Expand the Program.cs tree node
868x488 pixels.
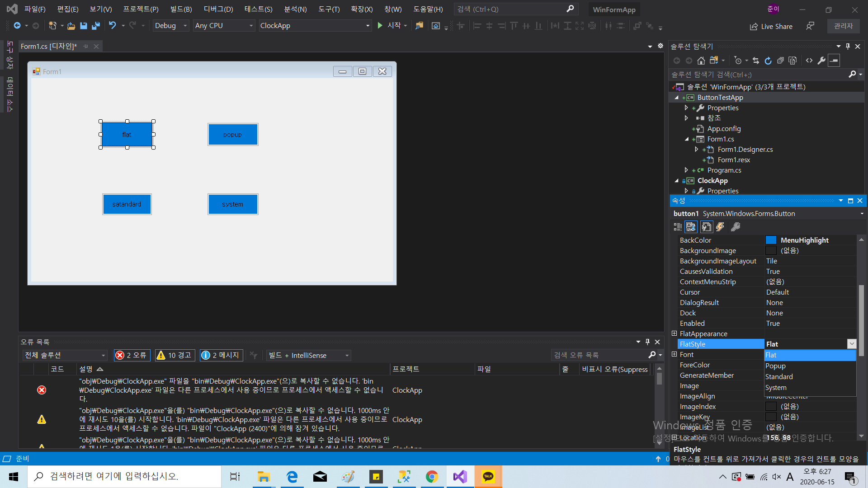pyautogui.click(x=686, y=170)
